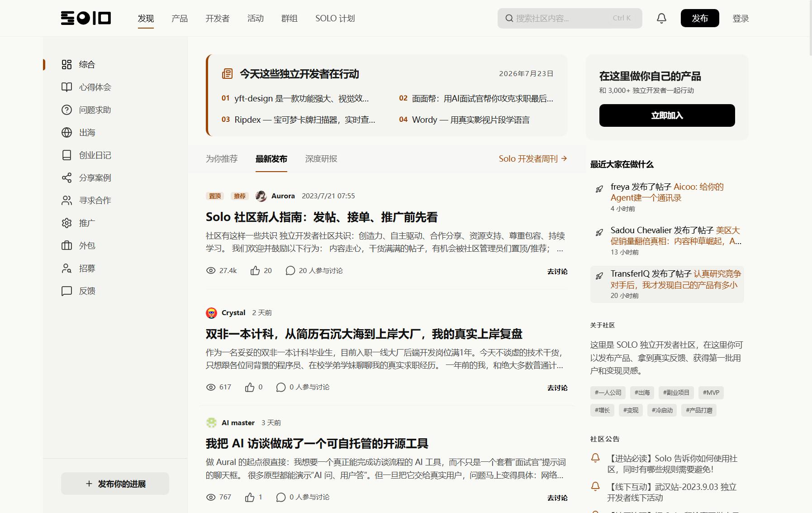The width and height of the screenshot is (812, 513).
Task: Click the #副业项目 tag
Action: pos(676,393)
